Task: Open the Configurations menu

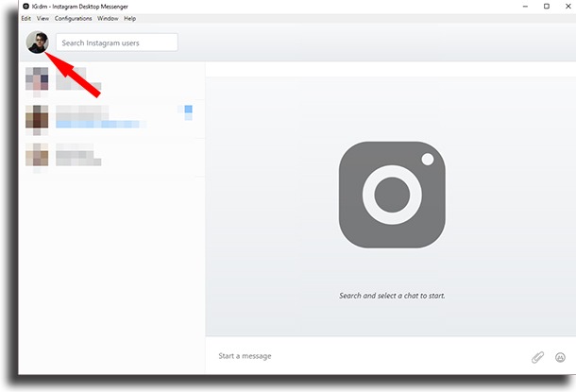Action: (73, 18)
